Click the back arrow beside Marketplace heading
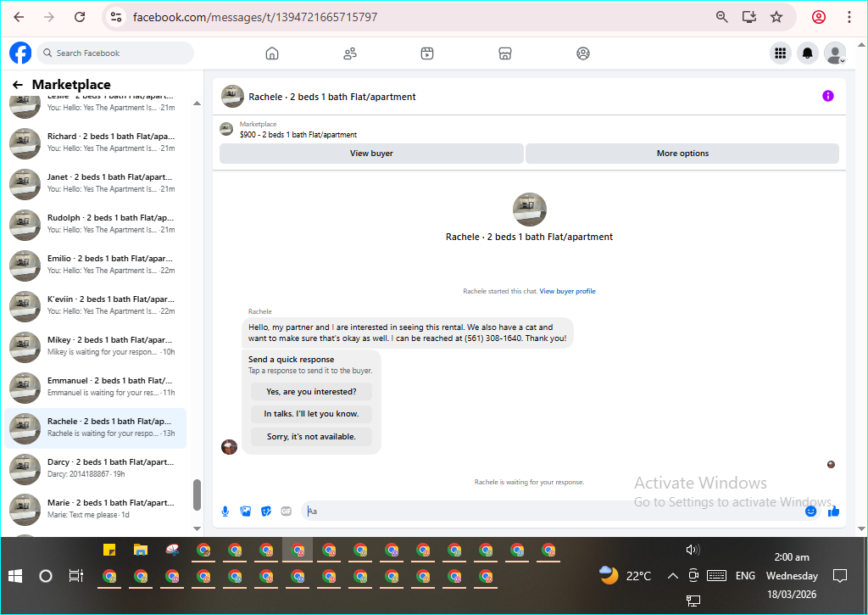Screen dimensions: 868x615 [x=18, y=85]
